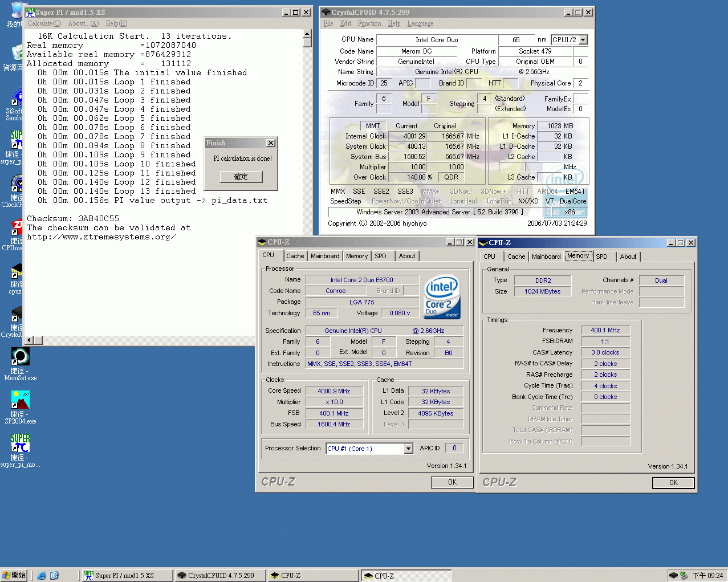Viewport: 728px width, 582px height.
Task: Open the Function menu in CrystalCPUID
Action: tap(369, 23)
